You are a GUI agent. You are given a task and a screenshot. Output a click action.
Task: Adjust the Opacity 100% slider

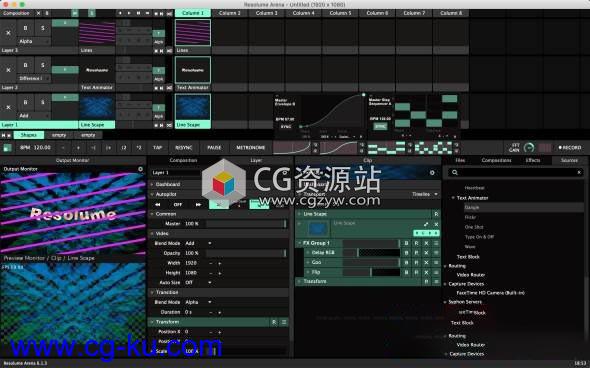(x=246, y=253)
